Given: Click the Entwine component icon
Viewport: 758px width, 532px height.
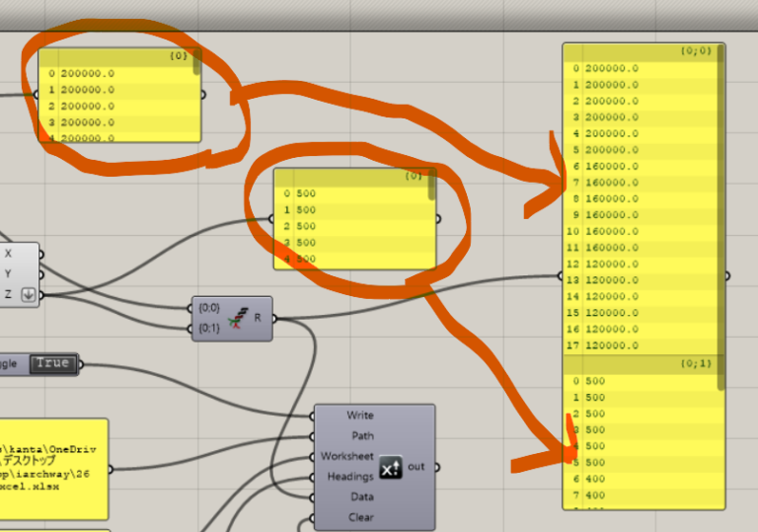Looking at the screenshot, I should 237,318.
